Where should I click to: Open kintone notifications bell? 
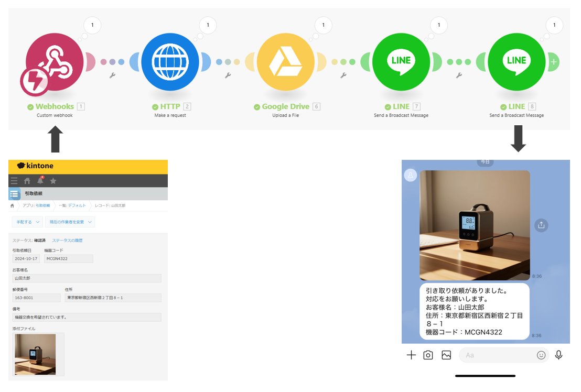(x=40, y=180)
